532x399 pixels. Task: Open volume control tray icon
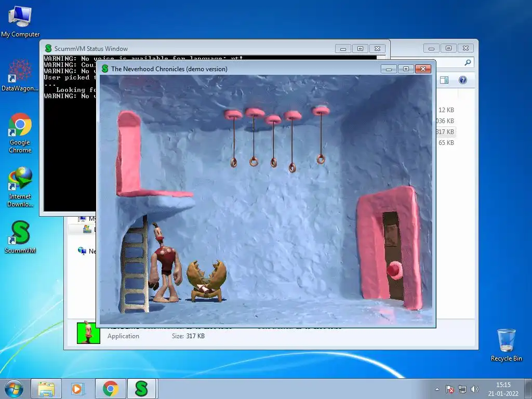475,389
